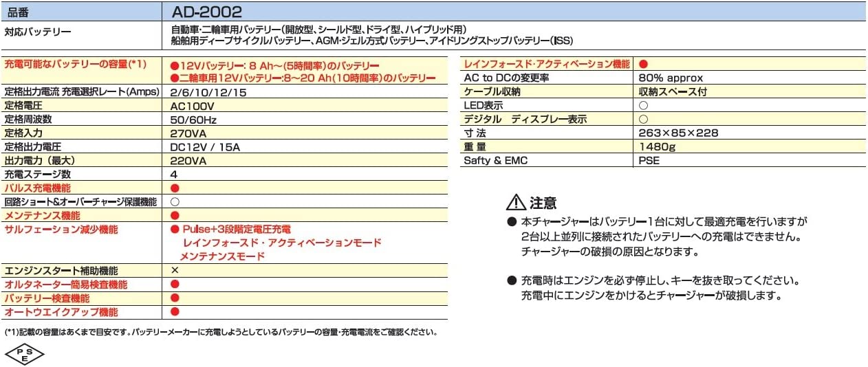Click the 2/6/10/12/15 amps value

pos(208,92)
